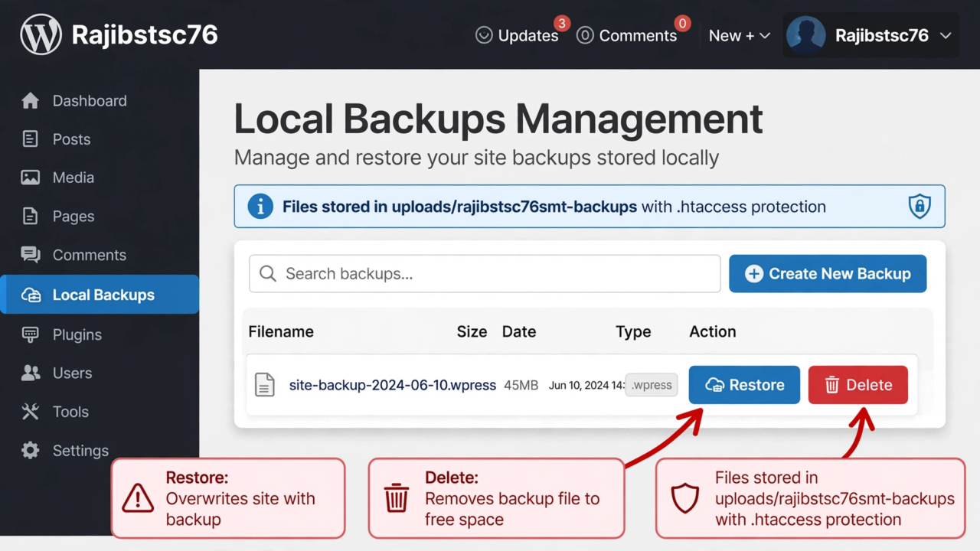Click the WordPress logo icon
This screenshot has height=551, width=980.
[41, 35]
